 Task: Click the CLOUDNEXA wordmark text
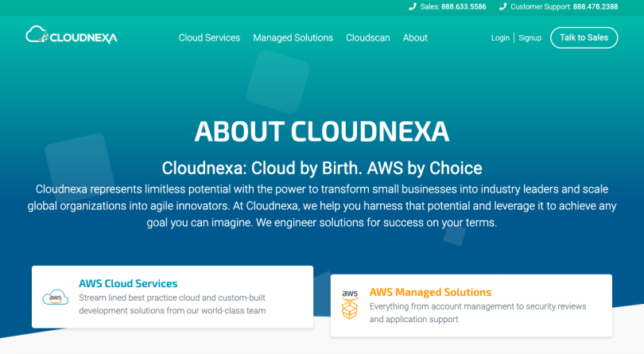pos(83,37)
